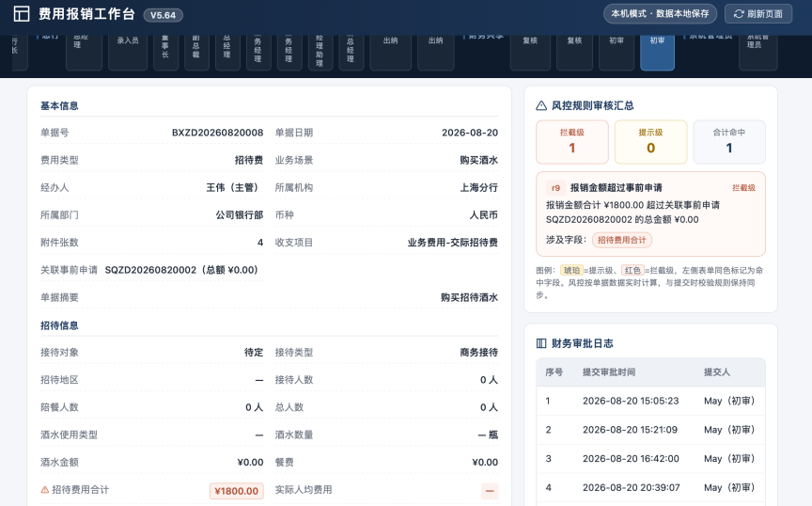Open the 报销金额超过事前申请 rule title

pyautogui.click(x=616, y=188)
